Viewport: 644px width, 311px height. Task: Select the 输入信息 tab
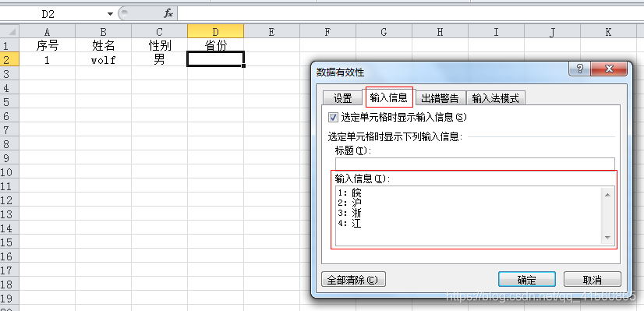coord(388,97)
